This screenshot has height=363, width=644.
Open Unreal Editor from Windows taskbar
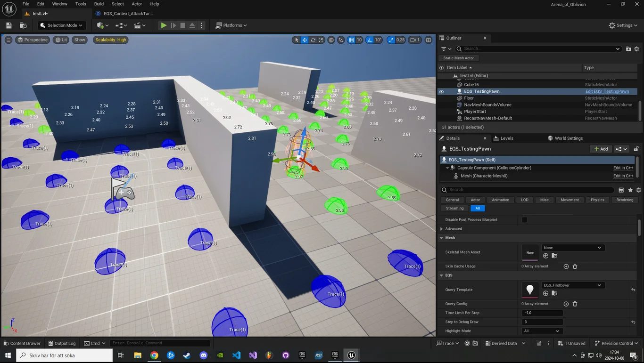(x=351, y=355)
